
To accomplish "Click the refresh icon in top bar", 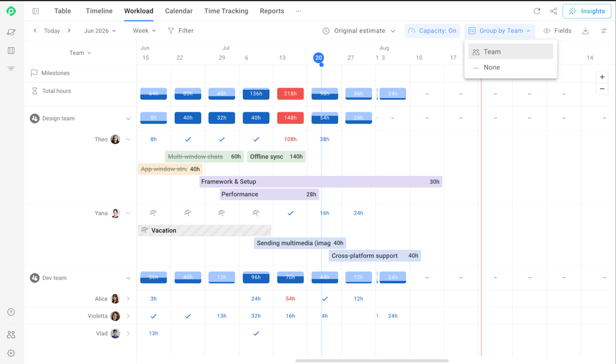I will (x=536, y=11).
